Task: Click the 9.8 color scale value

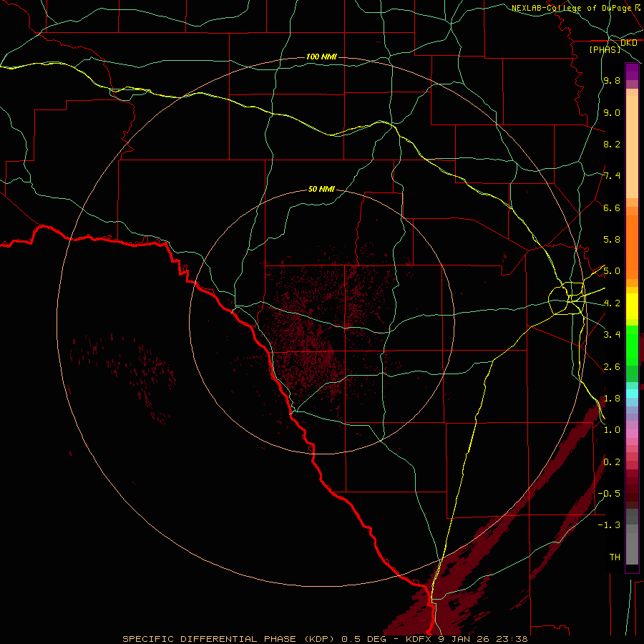Action: tap(612, 81)
